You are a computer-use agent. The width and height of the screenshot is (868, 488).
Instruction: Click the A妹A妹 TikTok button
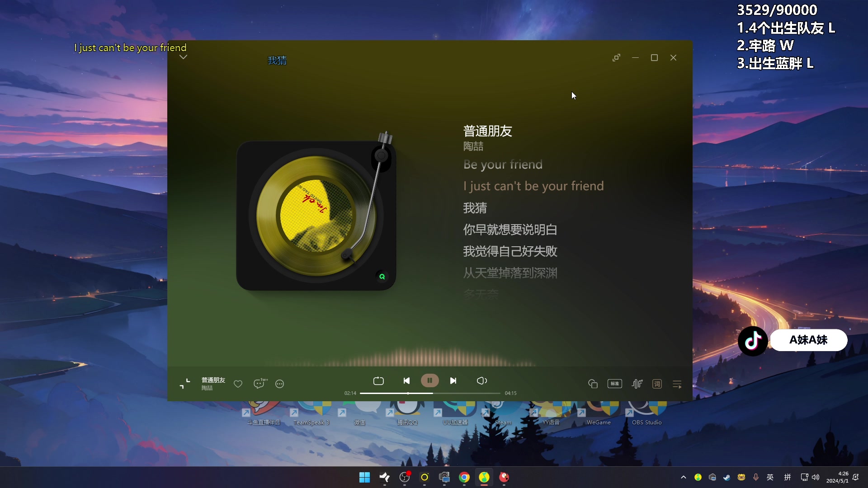pyautogui.click(x=808, y=340)
